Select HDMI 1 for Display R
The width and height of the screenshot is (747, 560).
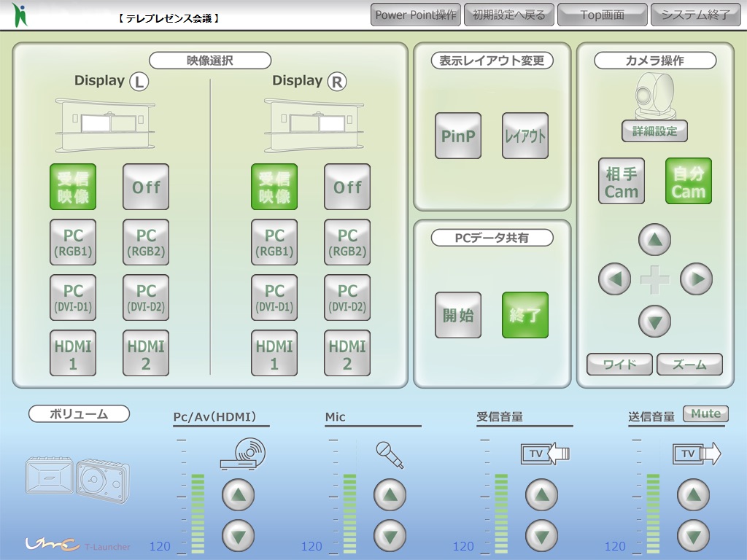pyautogui.click(x=274, y=354)
